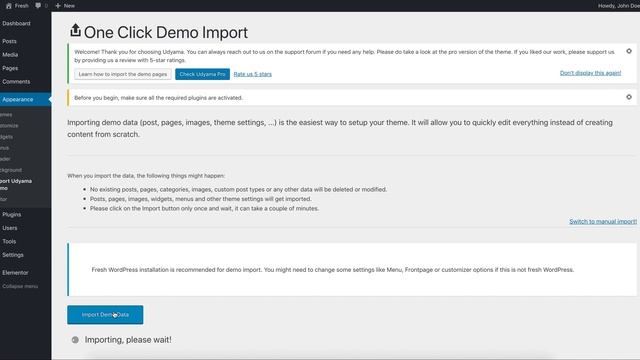Dismiss the required plugins notice
640x360 pixels.
point(629,97)
